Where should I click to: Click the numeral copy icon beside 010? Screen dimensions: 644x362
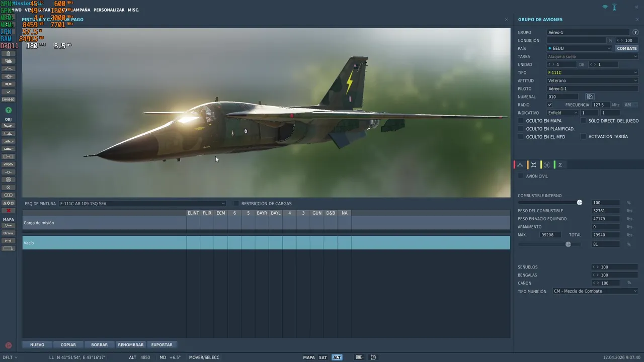[x=590, y=97]
